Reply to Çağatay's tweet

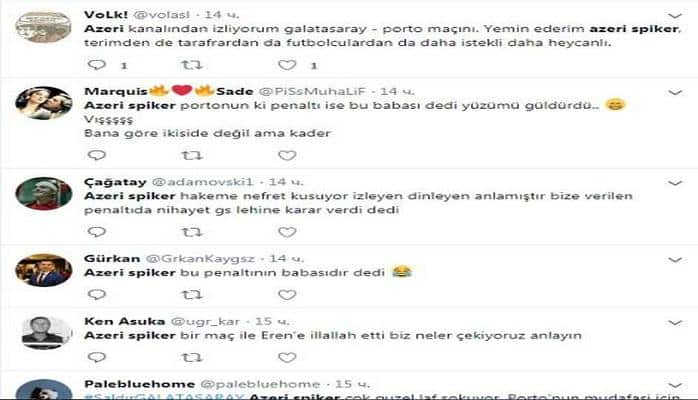pyautogui.click(x=97, y=231)
